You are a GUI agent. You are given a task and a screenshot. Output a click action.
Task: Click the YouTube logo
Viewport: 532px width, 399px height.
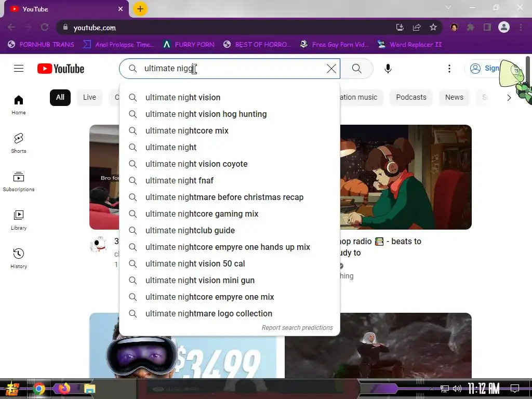(61, 69)
